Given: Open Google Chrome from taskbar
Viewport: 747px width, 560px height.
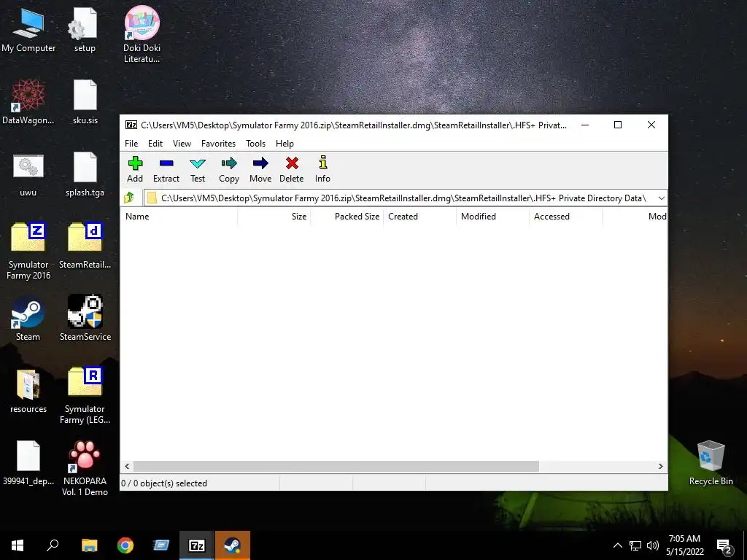Looking at the screenshot, I should pos(125,545).
